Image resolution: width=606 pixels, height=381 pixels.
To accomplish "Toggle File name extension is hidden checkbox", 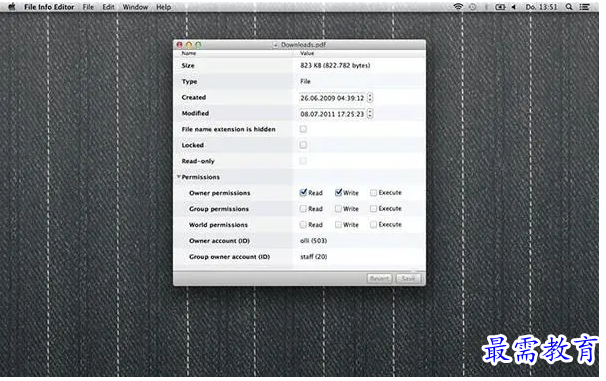I will 303,129.
